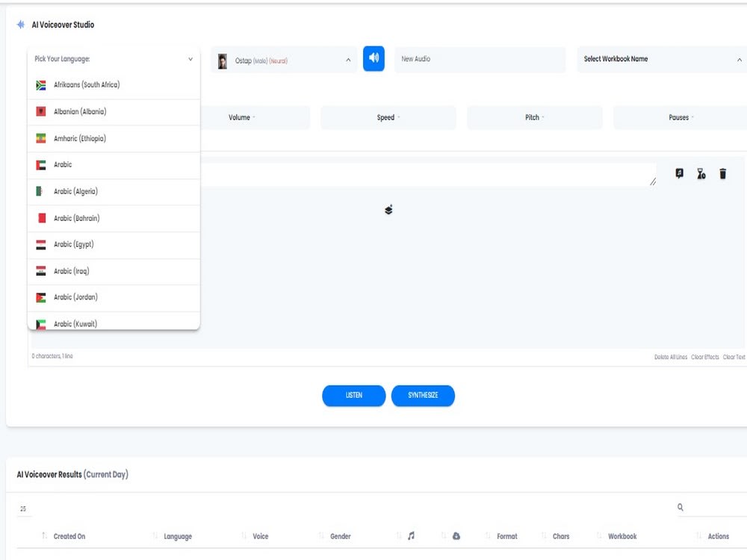Screen dimensions: 747x560
Task: Click the search magnifier in results table
Action: click(681, 507)
